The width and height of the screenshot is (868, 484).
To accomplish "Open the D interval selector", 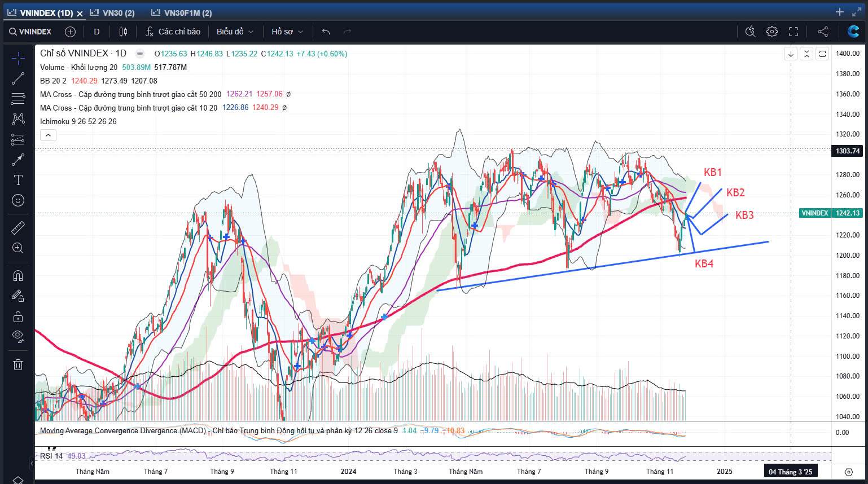I will tap(97, 32).
